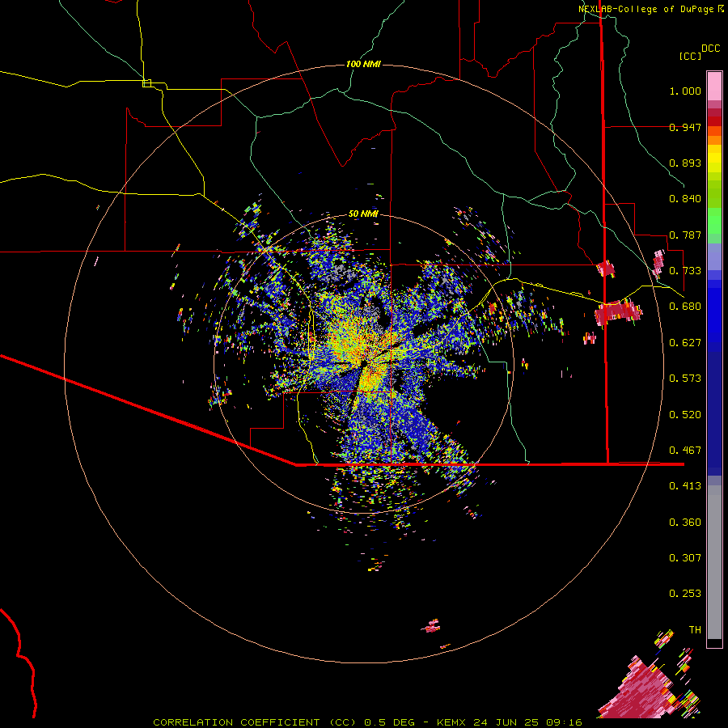
Task: Pick the gray lower color bar segment
Action: 714,562
